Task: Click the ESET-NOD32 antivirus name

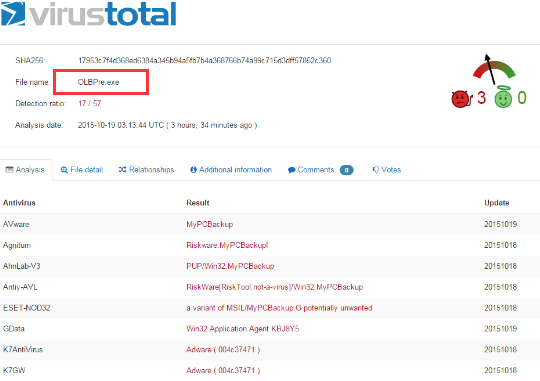Action: tap(27, 308)
